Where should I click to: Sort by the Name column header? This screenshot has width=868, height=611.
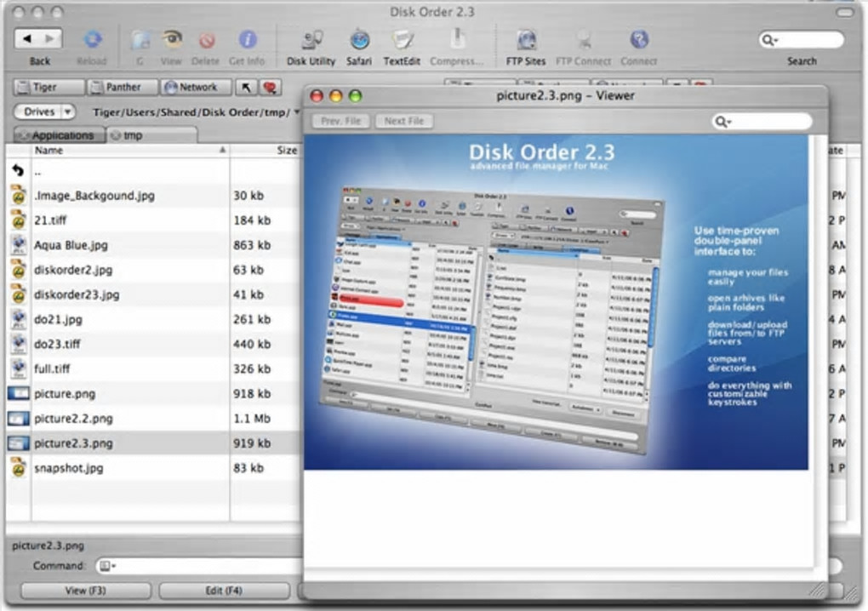click(130, 150)
